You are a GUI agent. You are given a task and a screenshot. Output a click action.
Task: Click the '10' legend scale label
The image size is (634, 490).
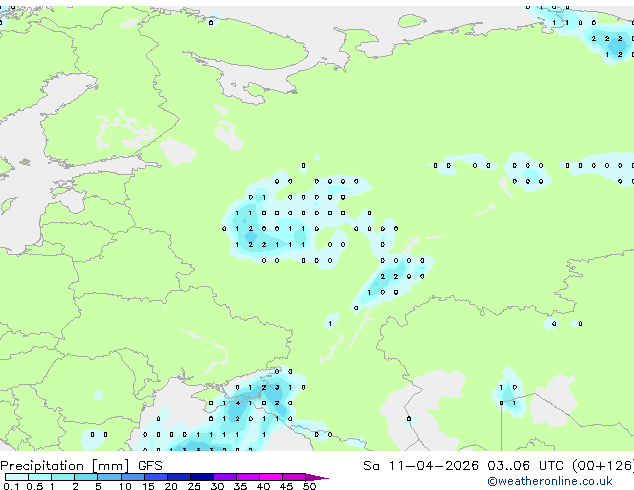click(x=125, y=486)
